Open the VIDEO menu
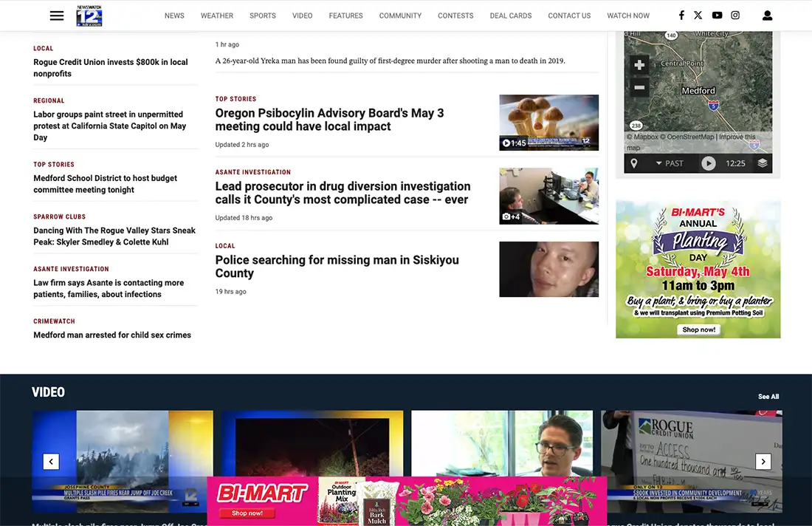This screenshot has width=812, height=526. (303, 16)
